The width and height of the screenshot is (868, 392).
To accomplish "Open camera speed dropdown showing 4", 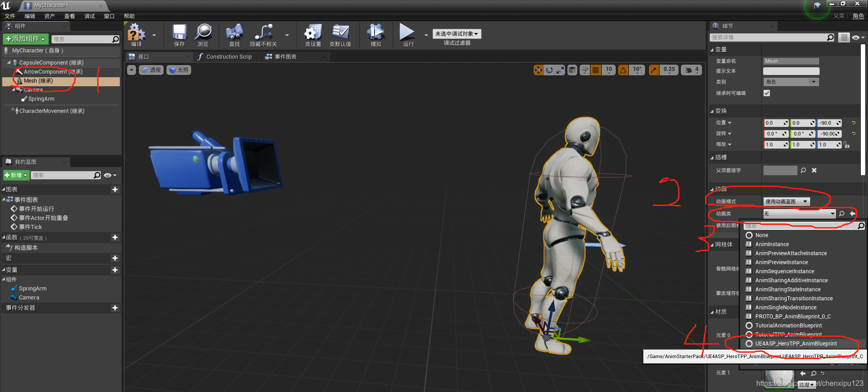I will pyautogui.click(x=692, y=70).
